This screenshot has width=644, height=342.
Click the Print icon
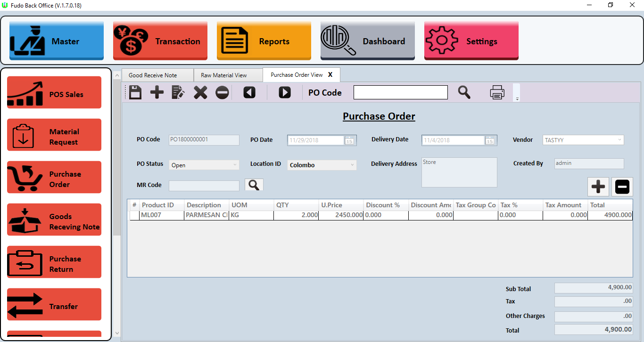coord(497,92)
